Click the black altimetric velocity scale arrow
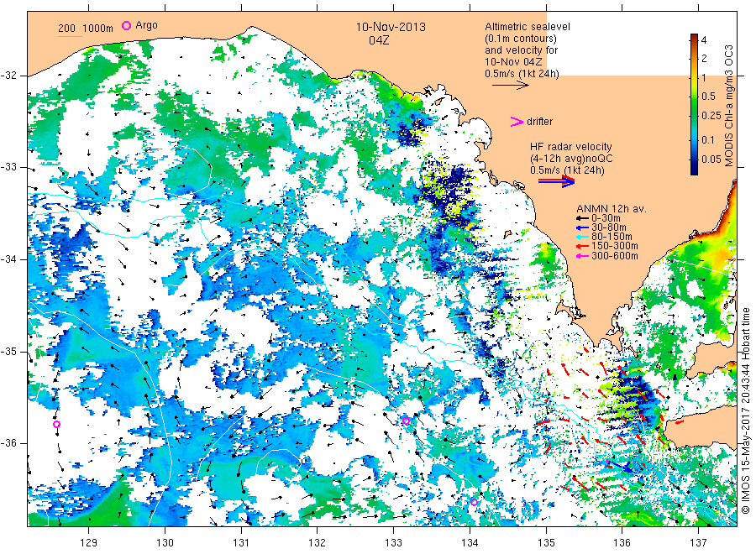 pyautogui.click(x=511, y=86)
